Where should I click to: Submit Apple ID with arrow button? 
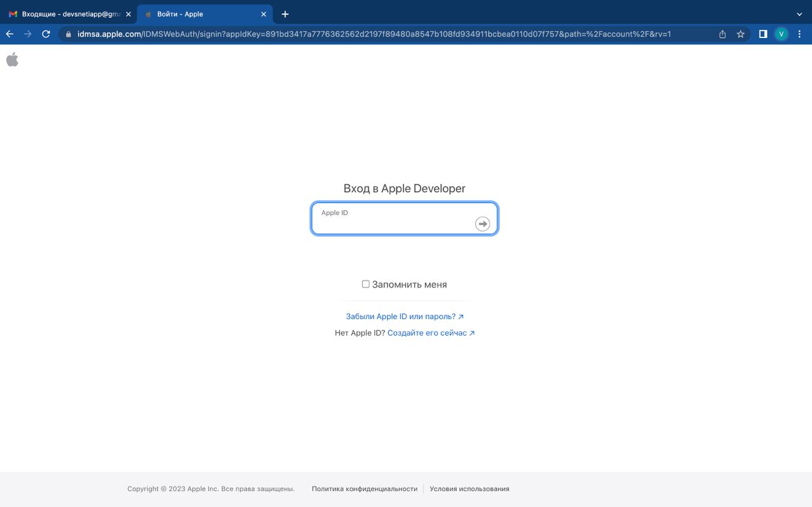point(483,224)
